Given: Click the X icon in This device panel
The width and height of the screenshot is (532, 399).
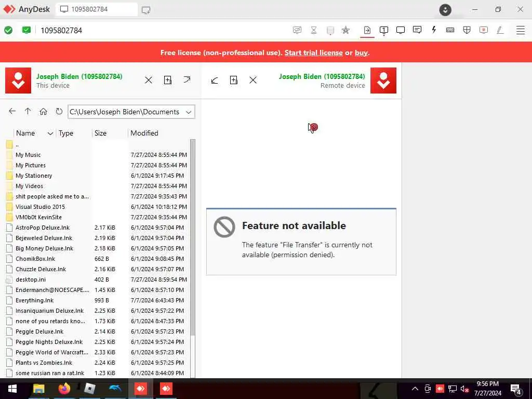Looking at the screenshot, I should pos(149,80).
